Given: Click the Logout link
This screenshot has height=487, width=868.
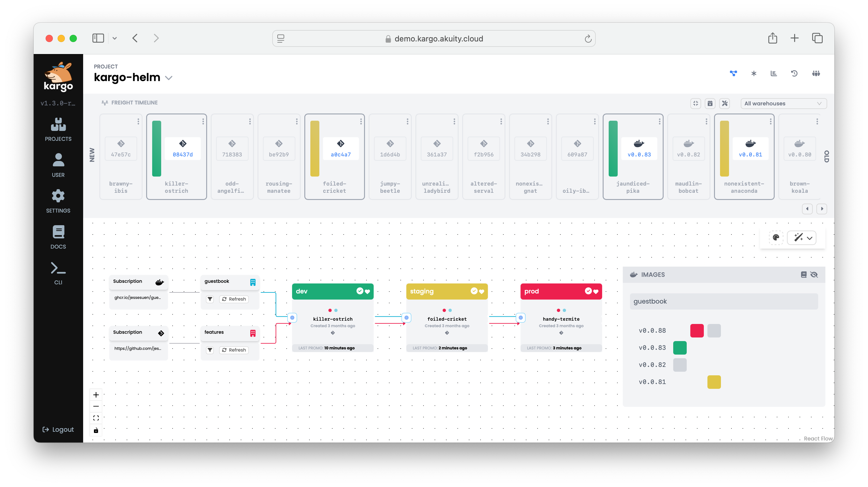Looking at the screenshot, I should click(x=58, y=429).
